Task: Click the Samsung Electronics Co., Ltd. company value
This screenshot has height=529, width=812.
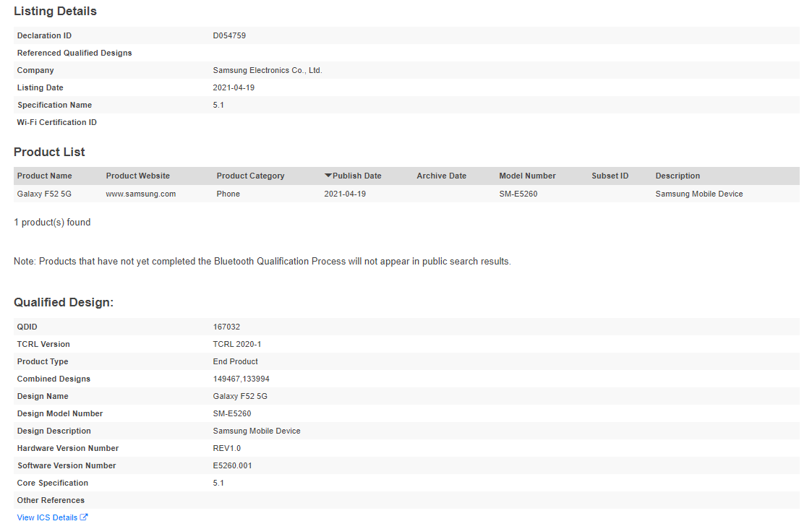Action: [267, 70]
